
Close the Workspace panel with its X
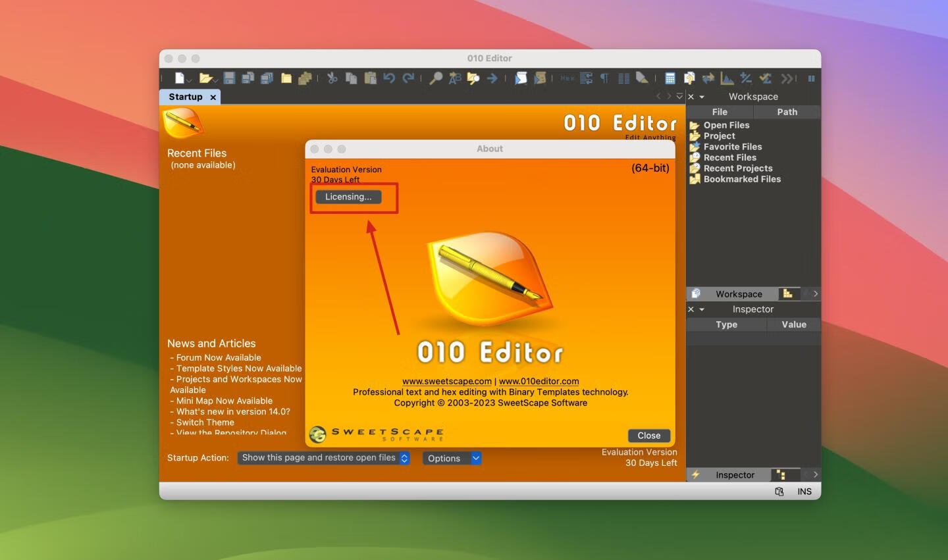(691, 97)
